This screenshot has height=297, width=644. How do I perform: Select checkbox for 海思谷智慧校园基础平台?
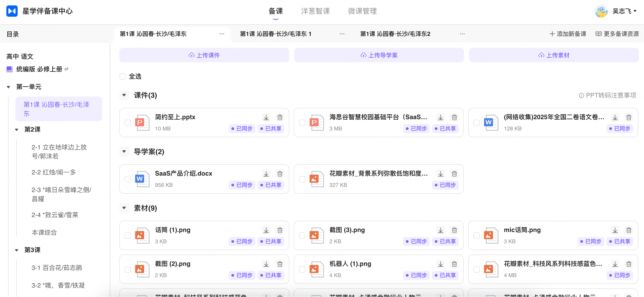pos(302,123)
